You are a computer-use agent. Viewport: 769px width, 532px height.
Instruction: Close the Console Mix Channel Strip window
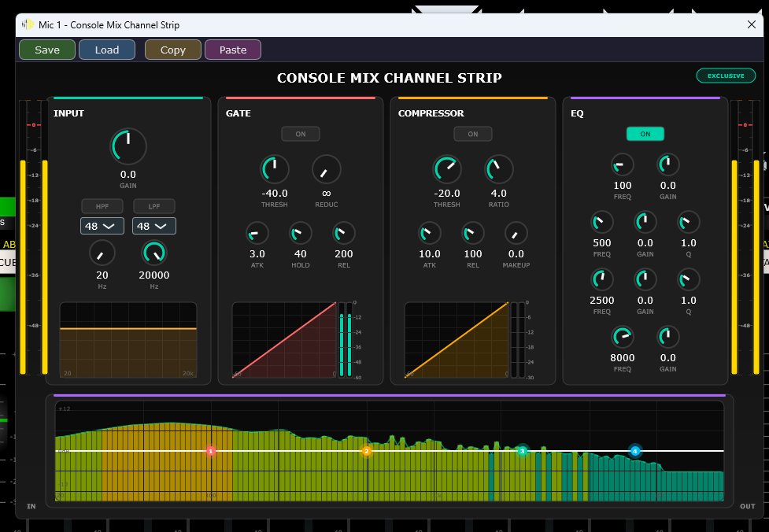pyautogui.click(x=752, y=24)
